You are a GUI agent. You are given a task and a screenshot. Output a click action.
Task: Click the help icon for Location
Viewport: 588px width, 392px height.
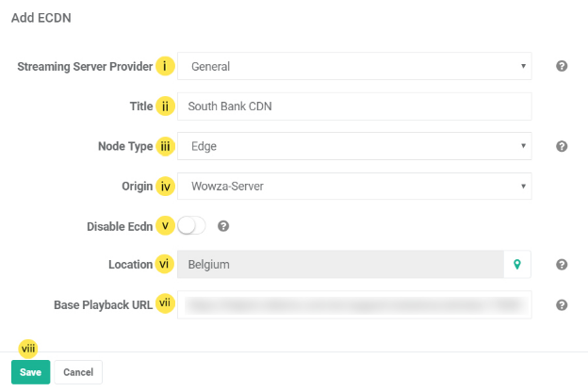(x=562, y=265)
